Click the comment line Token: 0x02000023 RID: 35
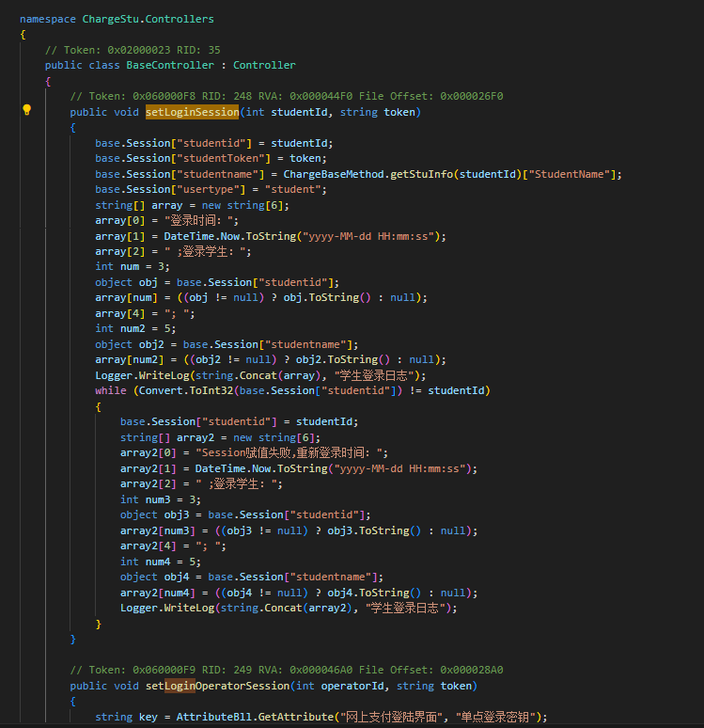The height and width of the screenshot is (728, 704). pos(133,50)
